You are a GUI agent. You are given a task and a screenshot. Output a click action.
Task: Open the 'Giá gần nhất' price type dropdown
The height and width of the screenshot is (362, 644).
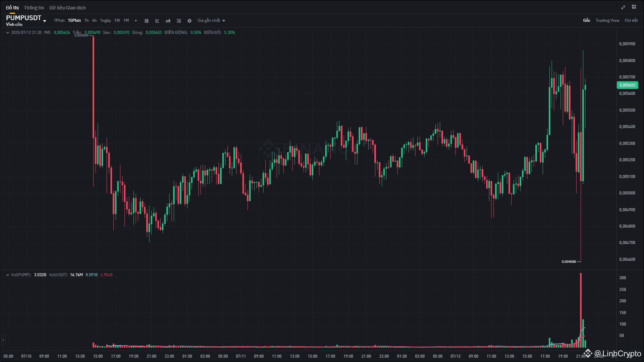pos(211,20)
